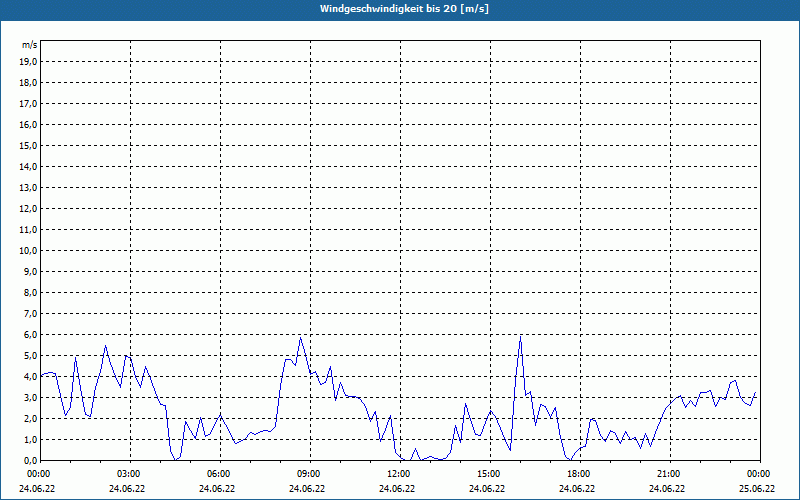Select the '12:00' time label
Image resolution: width=800 pixels, height=500 pixels.
click(x=398, y=474)
